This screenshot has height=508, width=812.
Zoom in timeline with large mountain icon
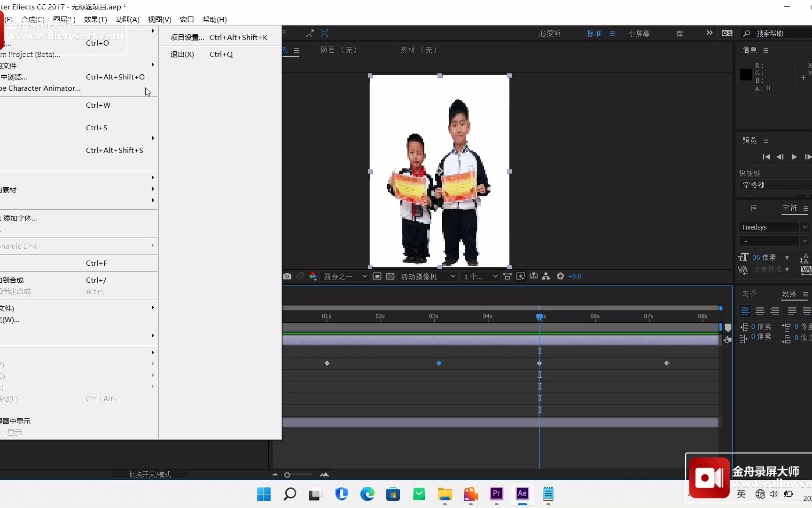pyautogui.click(x=324, y=475)
